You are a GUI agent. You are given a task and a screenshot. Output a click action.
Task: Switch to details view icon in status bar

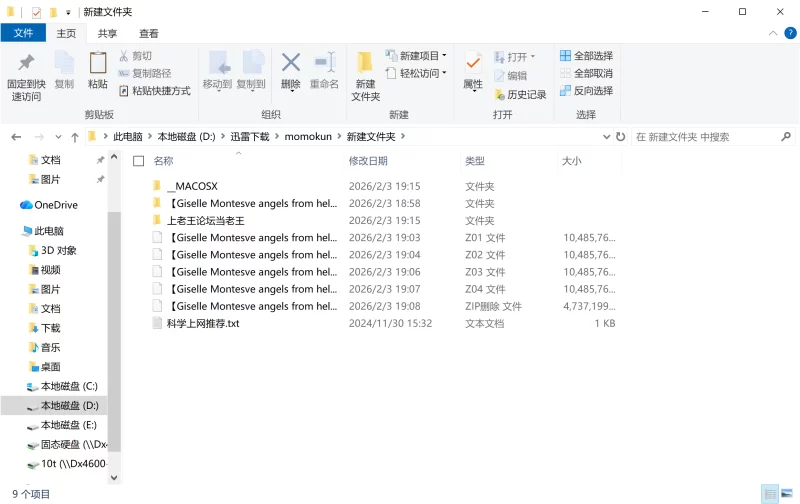pyautogui.click(x=769, y=493)
